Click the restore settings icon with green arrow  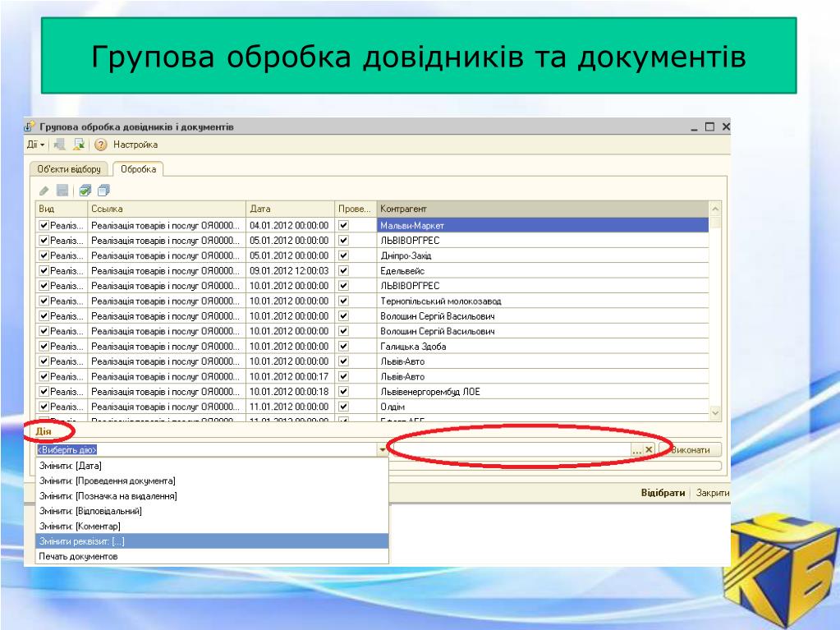pyautogui.click(x=80, y=145)
